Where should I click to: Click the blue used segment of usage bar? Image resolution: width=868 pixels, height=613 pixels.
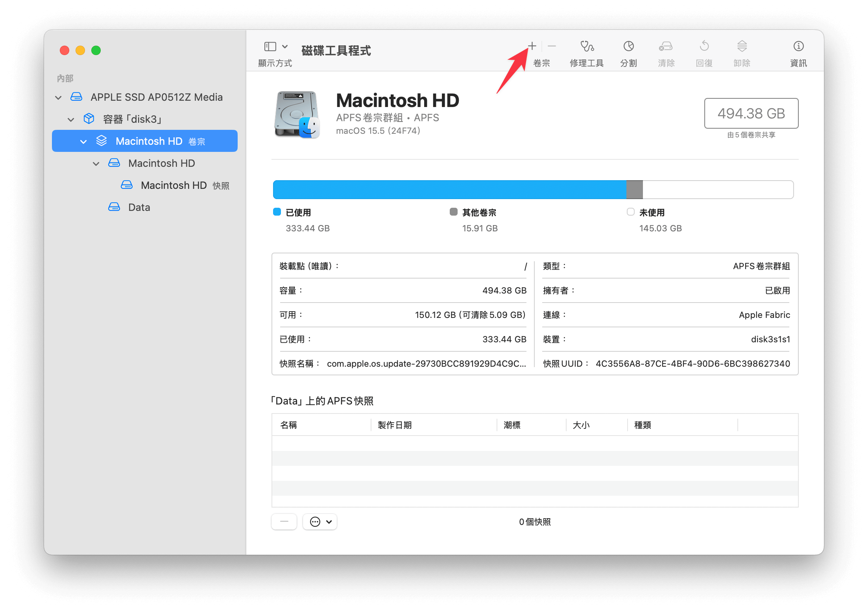pyautogui.click(x=449, y=190)
